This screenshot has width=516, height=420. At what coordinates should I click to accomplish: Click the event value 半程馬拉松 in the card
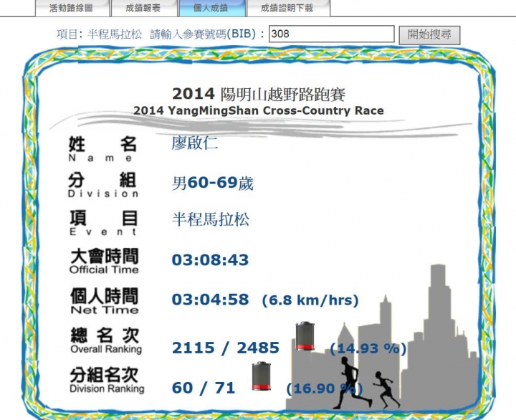[211, 219]
